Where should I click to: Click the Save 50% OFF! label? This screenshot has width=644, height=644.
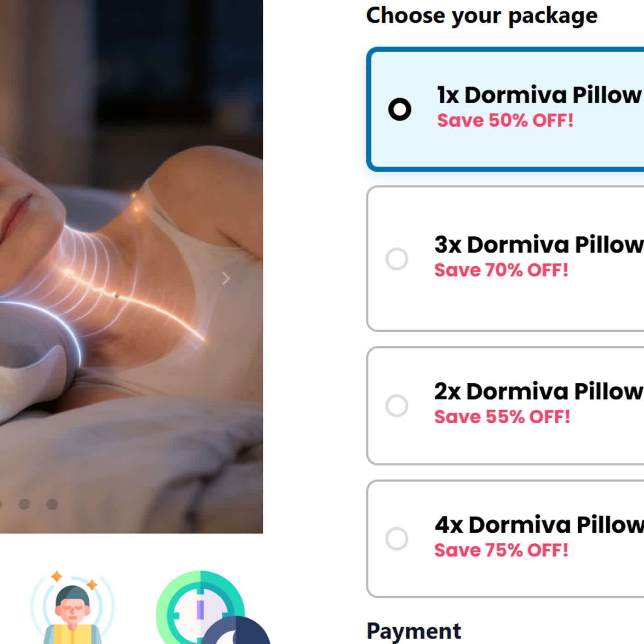pyautogui.click(x=505, y=121)
